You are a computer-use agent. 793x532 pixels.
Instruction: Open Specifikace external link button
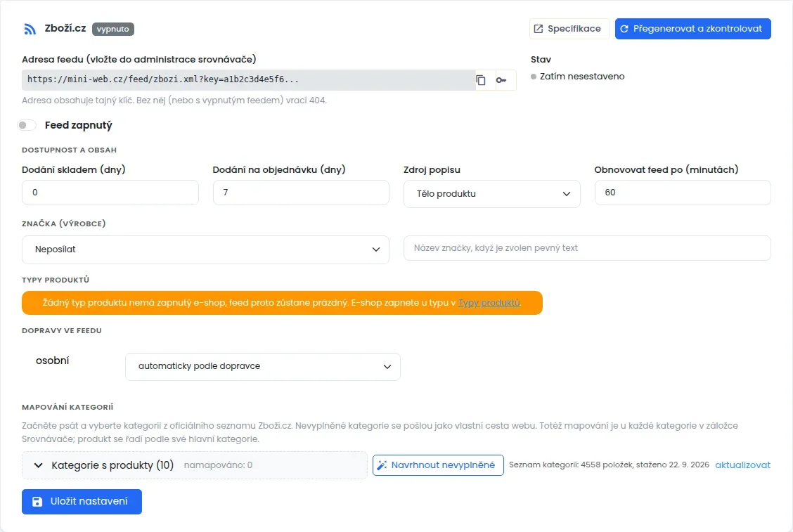pos(569,29)
